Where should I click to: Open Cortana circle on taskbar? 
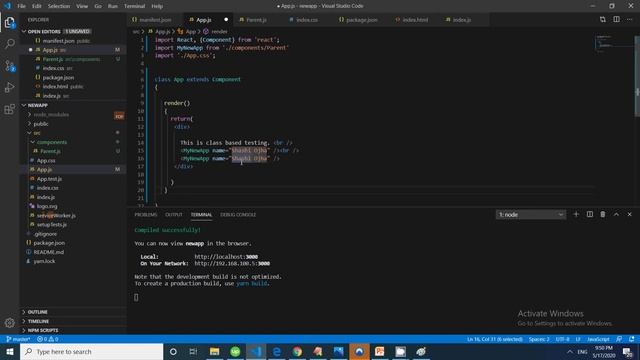pyautogui.click(x=173, y=351)
